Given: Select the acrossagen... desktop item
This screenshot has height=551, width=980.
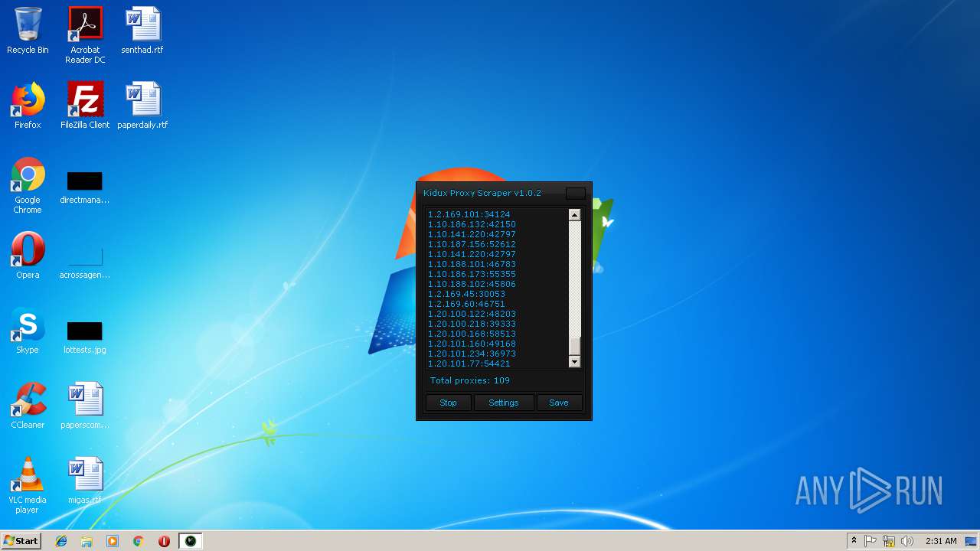Looking at the screenshot, I should pyautogui.click(x=85, y=262).
